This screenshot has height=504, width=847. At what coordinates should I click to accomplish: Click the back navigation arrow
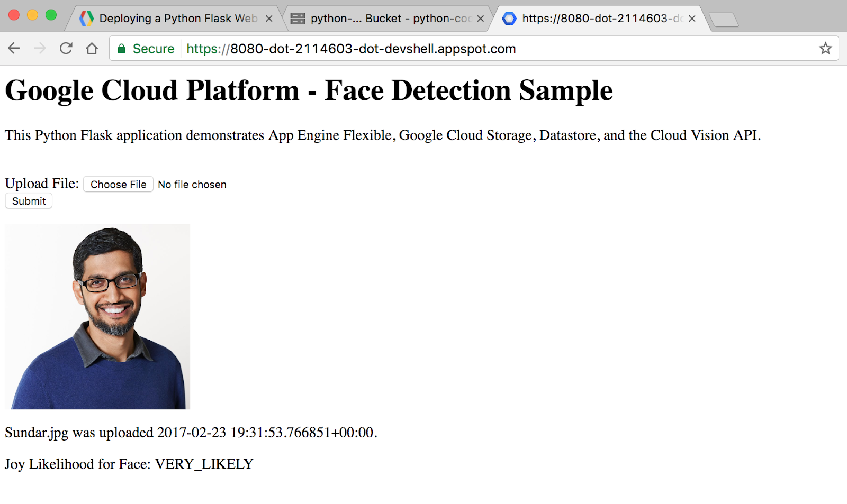tap(13, 48)
